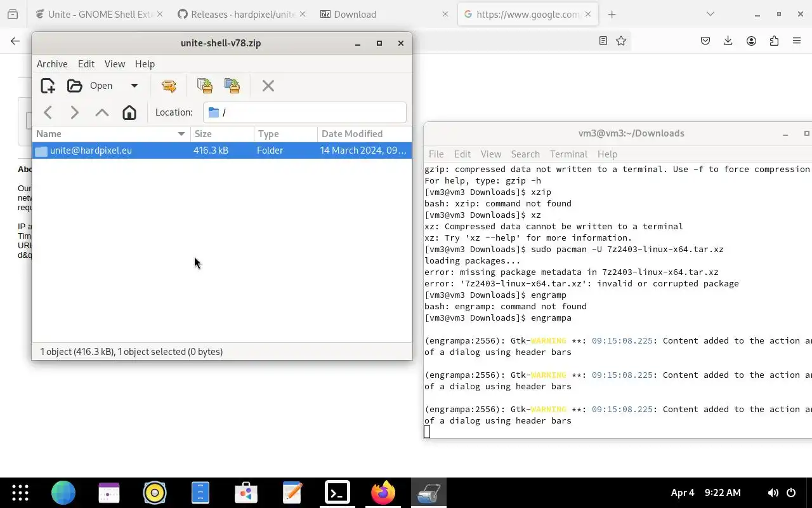Open the Edit menu in terminal window
The height and width of the screenshot is (508, 812).
(x=462, y=154)
